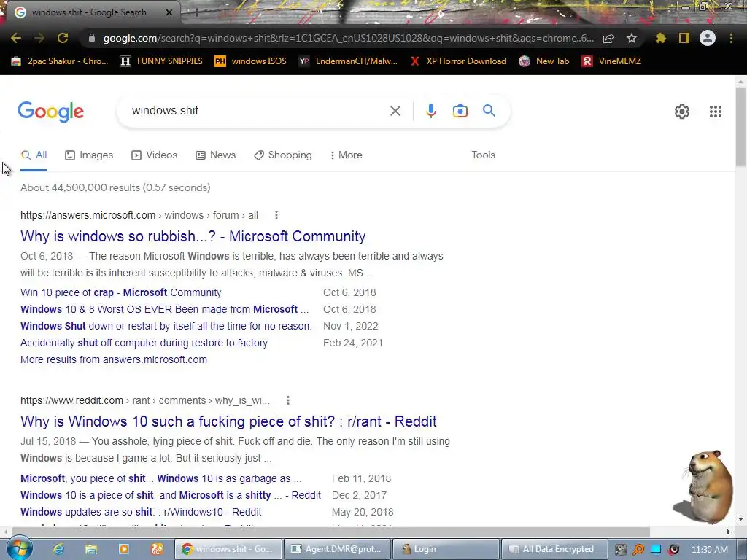
Task: Open the Tools filter options
Action: point(483,155)
